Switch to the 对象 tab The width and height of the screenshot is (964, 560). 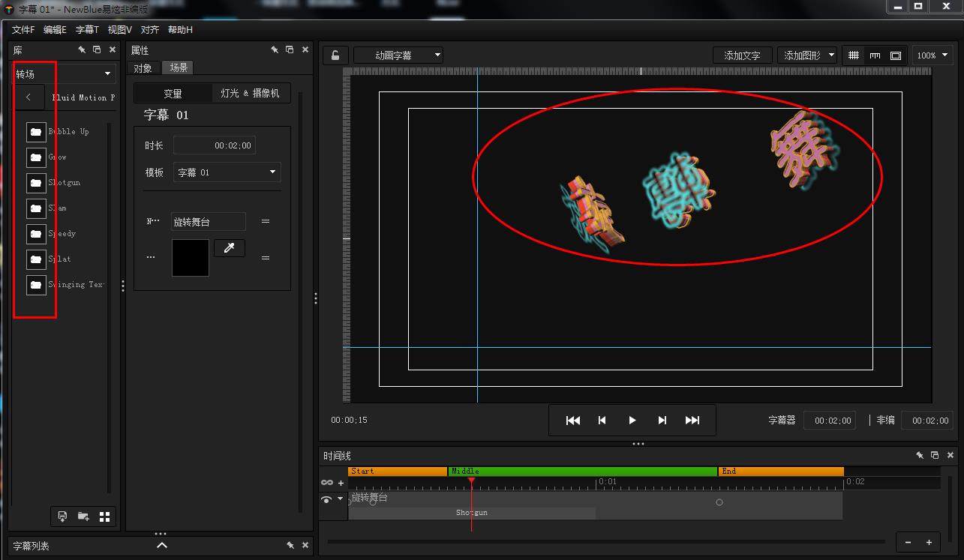tap(143, 68)
